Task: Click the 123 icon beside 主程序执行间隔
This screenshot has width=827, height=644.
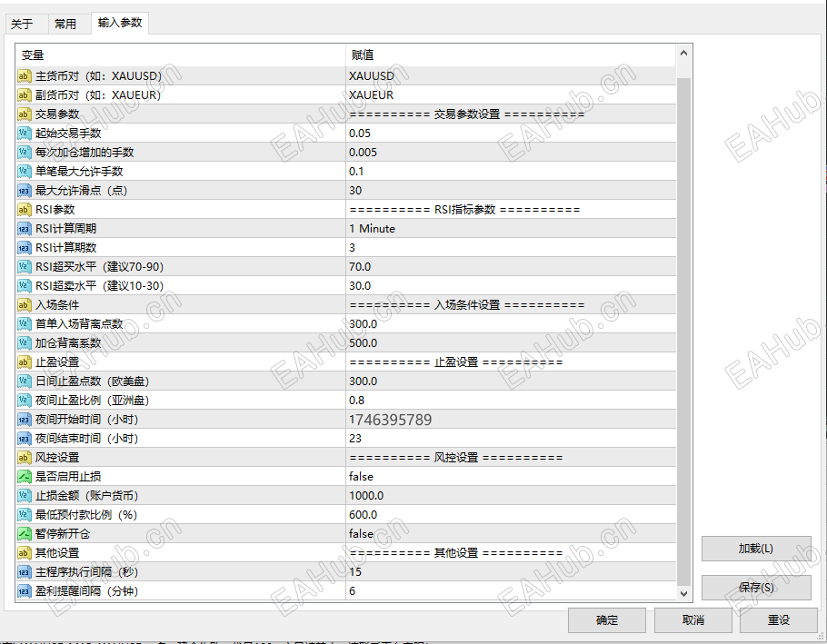Action: click(23, 571)
